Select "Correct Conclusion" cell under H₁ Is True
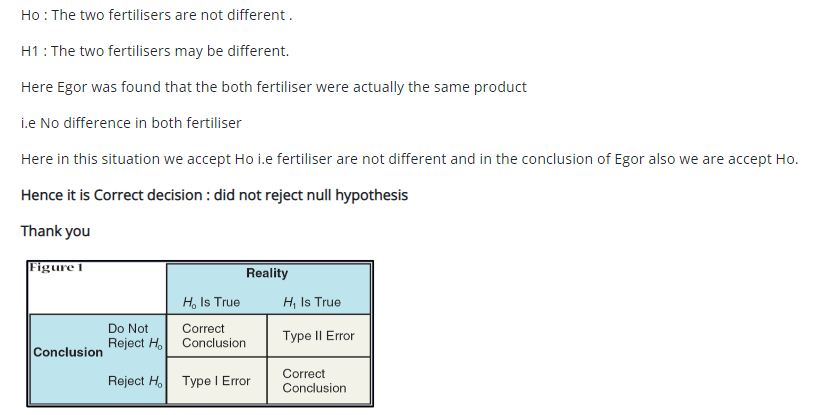 coord(314,381)
